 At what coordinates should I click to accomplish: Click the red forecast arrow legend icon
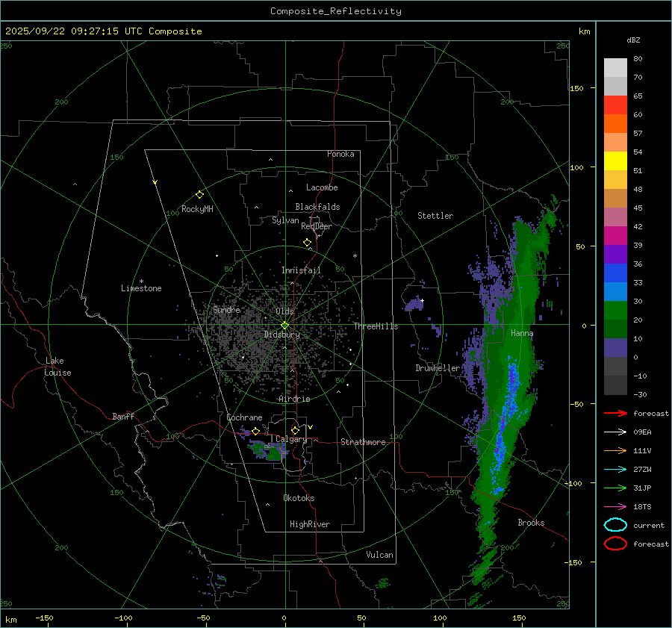(615, 413)
